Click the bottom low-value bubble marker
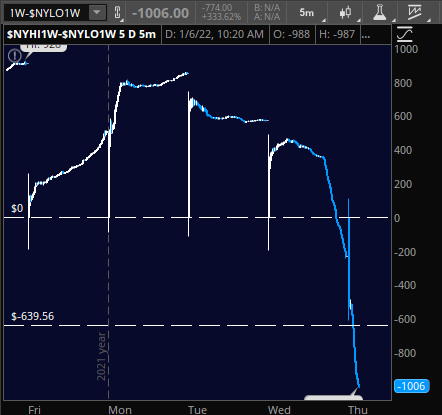The width and height of the screenshot is (442, 415). click(x=333, y=397)
